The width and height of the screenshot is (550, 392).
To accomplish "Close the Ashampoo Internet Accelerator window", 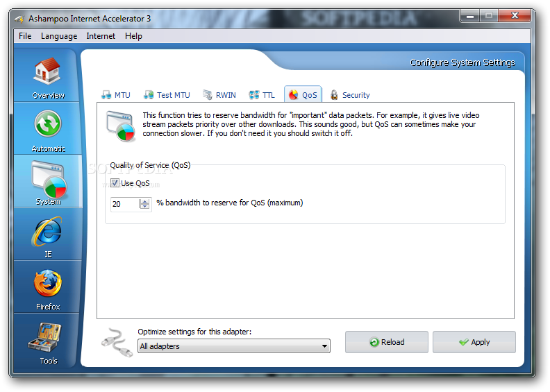I will click(515, 15).
